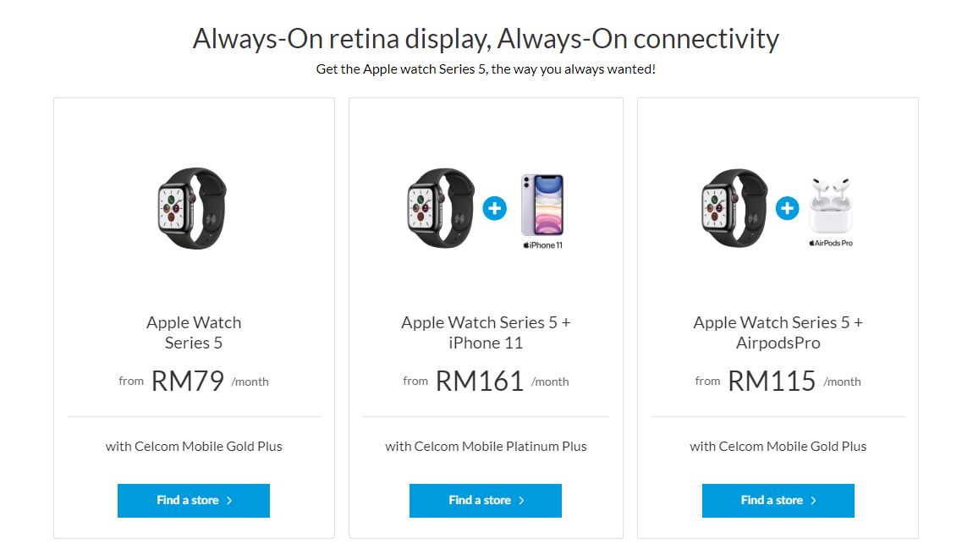This screenshot has width=973, height=560.
Task: Click Find a store under Gold Plus watch-only plan
Action: pos(194,501)
